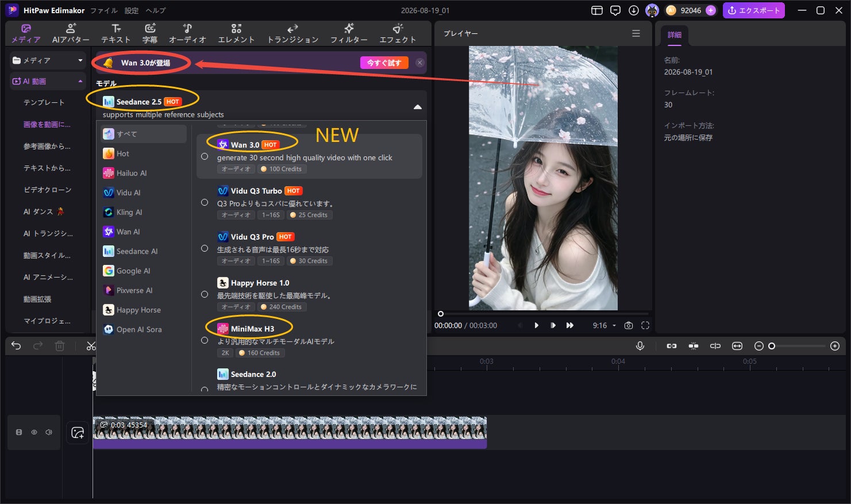Click the layout switch icon in title bar
Image resolution: width=851 pixels, height=504 pixels.
tap(597, 10)
